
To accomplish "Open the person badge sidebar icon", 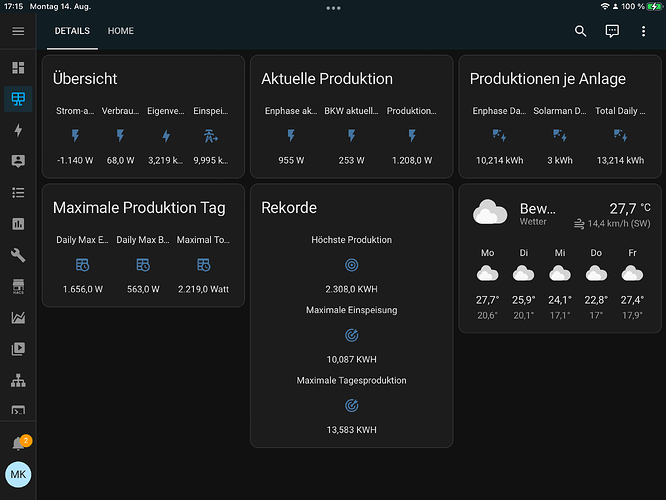I will [18, 161].
